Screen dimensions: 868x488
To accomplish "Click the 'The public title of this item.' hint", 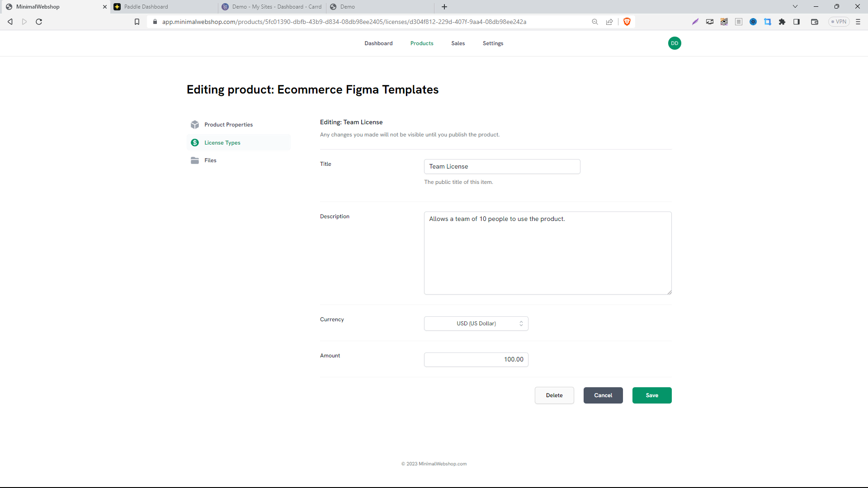I will (458, 182).
